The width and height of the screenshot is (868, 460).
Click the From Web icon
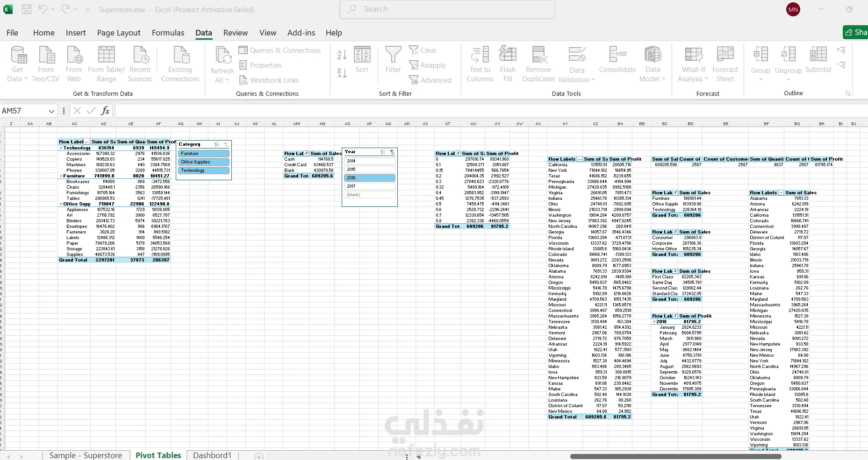(74, 55)
